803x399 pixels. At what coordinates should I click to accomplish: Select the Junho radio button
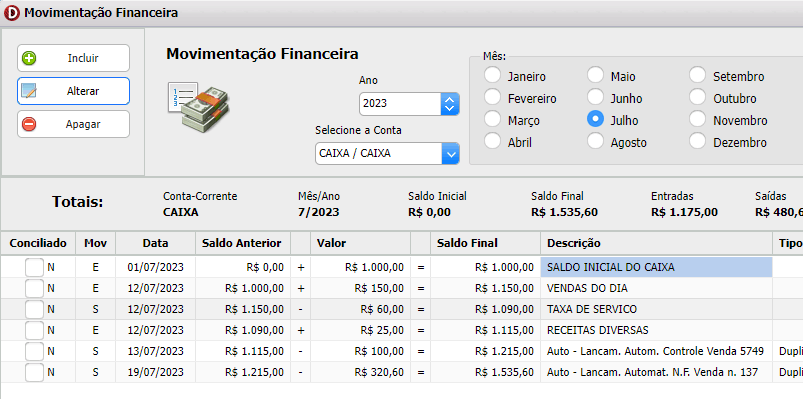tap(596, 97)
